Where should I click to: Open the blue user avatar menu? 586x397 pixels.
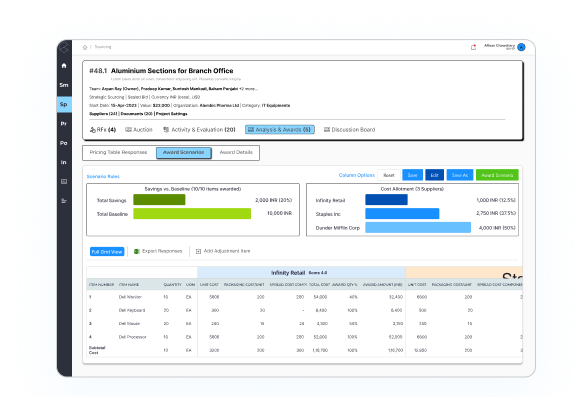coord(521,47)
